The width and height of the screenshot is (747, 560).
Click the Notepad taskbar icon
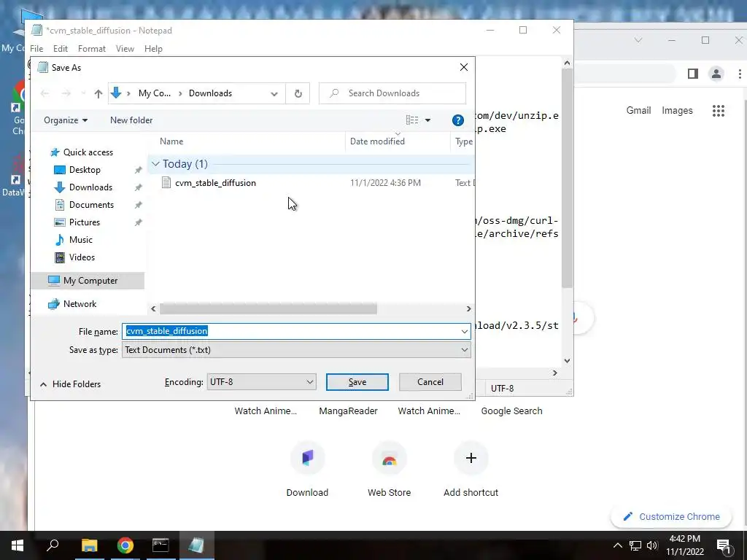tap(196, 545)
